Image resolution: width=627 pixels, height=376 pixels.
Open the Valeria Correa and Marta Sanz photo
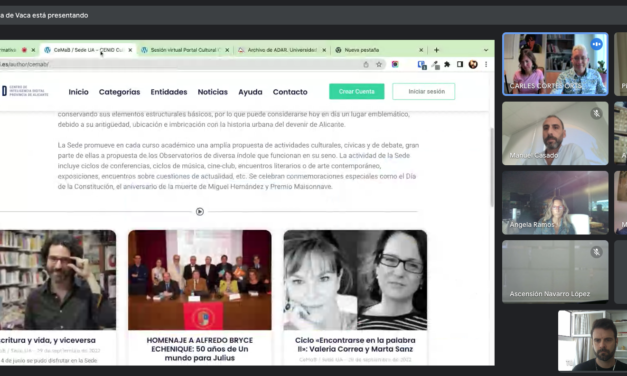click(355, 280)
